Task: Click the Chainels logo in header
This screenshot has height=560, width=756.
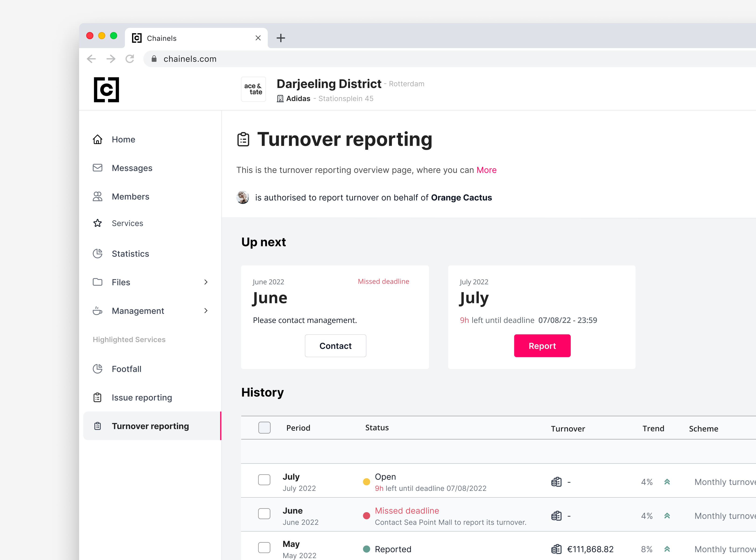Action: pyautogui.click(x=106, y=90)
